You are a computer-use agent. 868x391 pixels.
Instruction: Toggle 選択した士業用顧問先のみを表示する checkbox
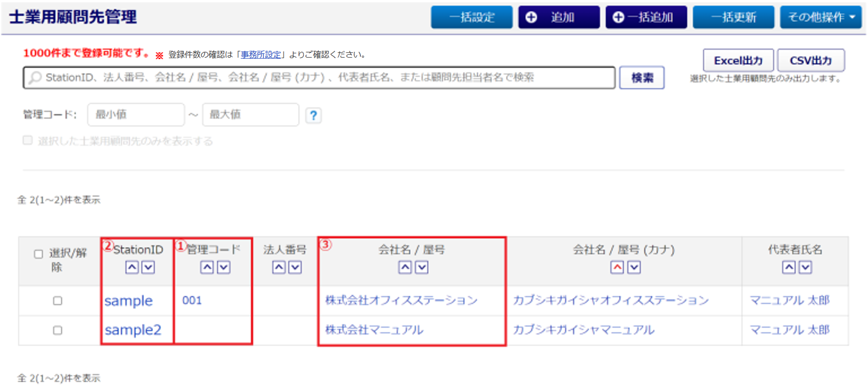click(28, 140)
